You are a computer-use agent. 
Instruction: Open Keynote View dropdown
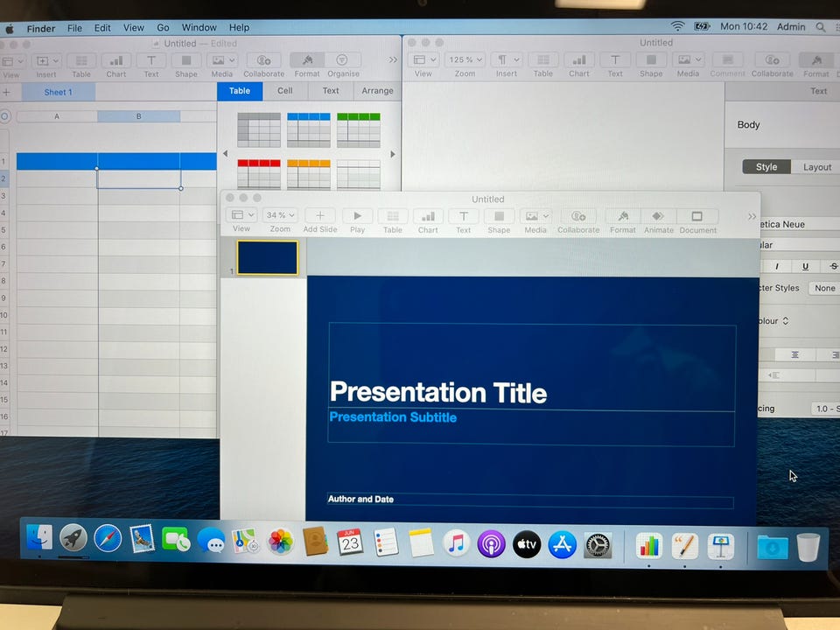pos(241,215)
